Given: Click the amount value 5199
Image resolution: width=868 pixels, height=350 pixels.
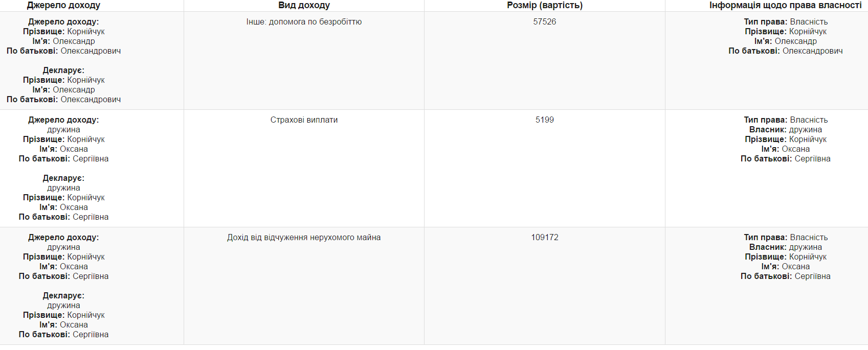Looking at the screenshot, I should [x=544, y=120].
